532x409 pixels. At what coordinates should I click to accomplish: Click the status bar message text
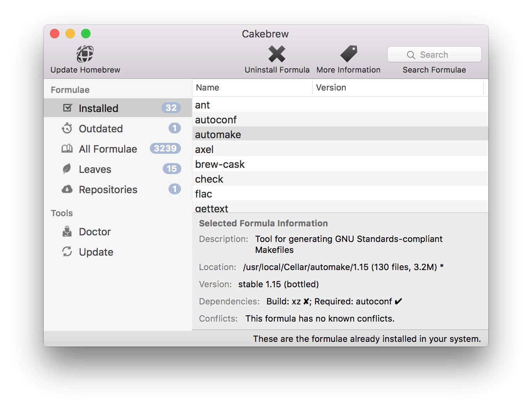click(x=367, y=339)
